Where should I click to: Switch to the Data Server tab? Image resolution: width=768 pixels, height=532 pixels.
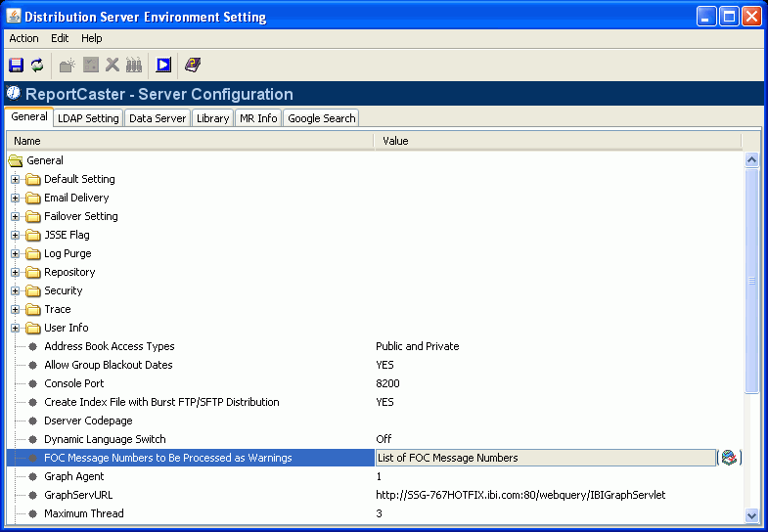pyautogui.click(x=158, y=118)
